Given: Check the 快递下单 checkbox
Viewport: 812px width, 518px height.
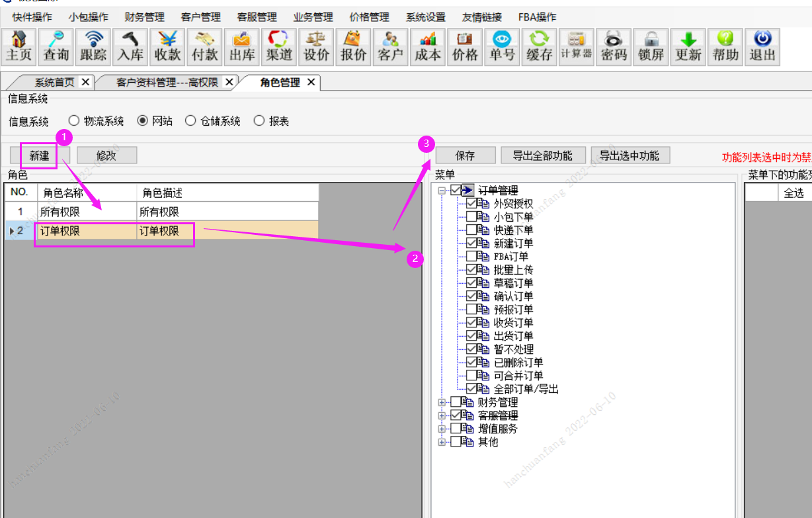Looking at the screenshot, I should click(x=472, y=230).
